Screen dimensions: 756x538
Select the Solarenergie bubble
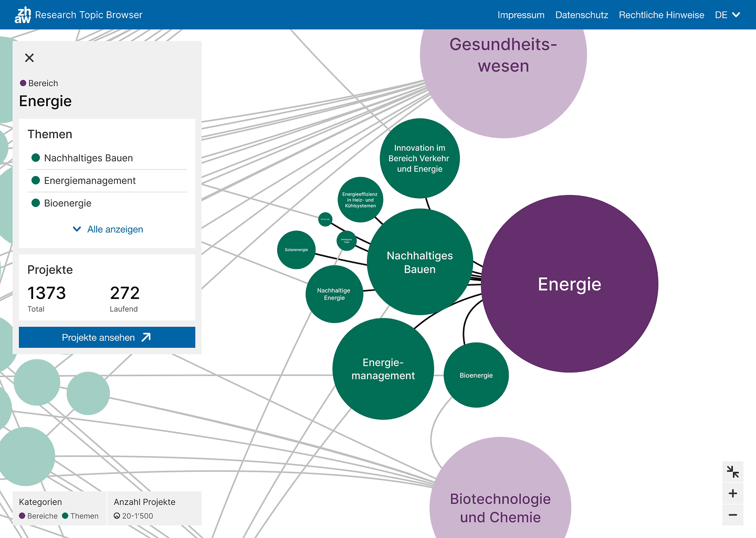(x=296, y=250)
